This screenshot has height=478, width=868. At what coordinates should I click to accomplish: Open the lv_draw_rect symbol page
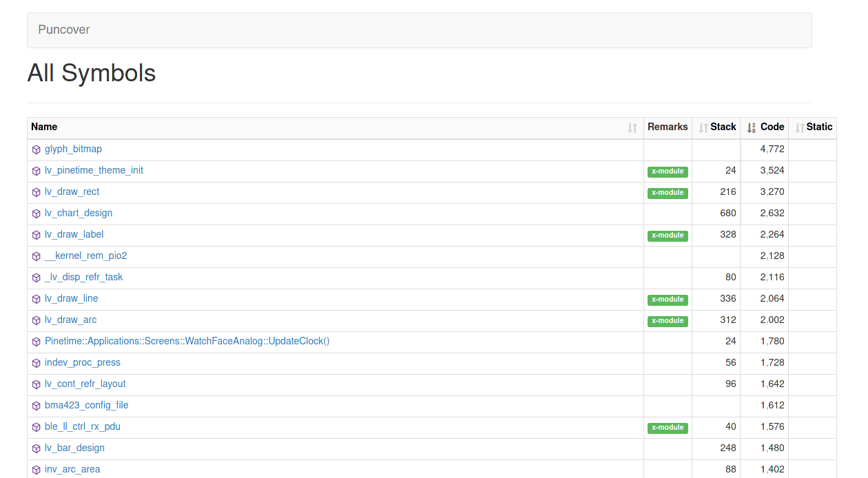pyautogui.click(x=72, y=191)
